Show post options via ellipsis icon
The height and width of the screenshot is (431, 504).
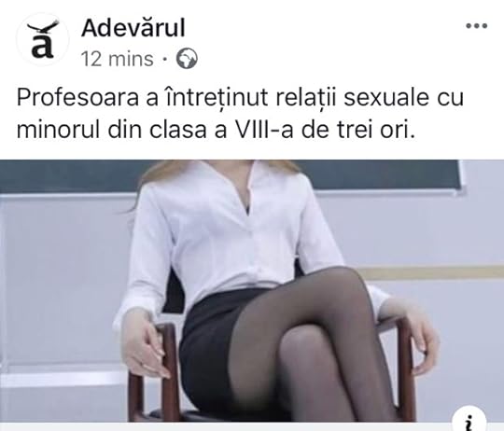click(477, 26)
